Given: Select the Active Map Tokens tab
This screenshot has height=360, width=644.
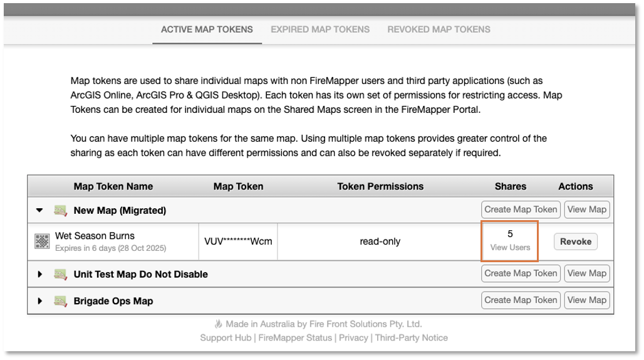Looking at the screenshot, I should 207,29.
